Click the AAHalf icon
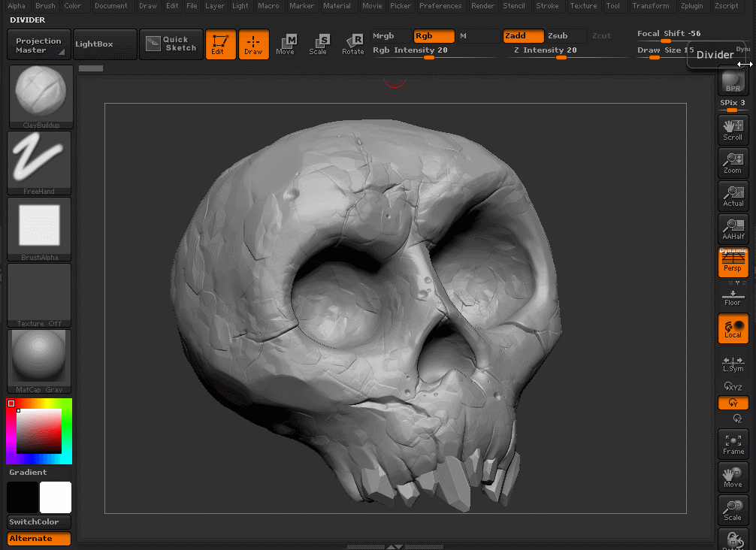 tap(733, 229)
